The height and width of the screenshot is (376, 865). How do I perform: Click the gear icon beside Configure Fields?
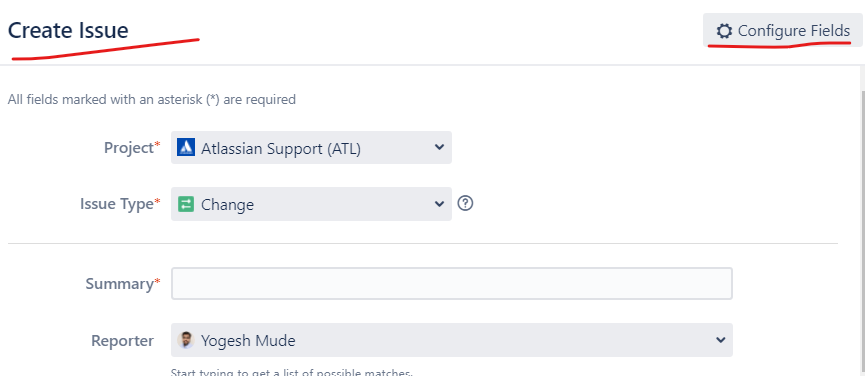coord(724,31)
